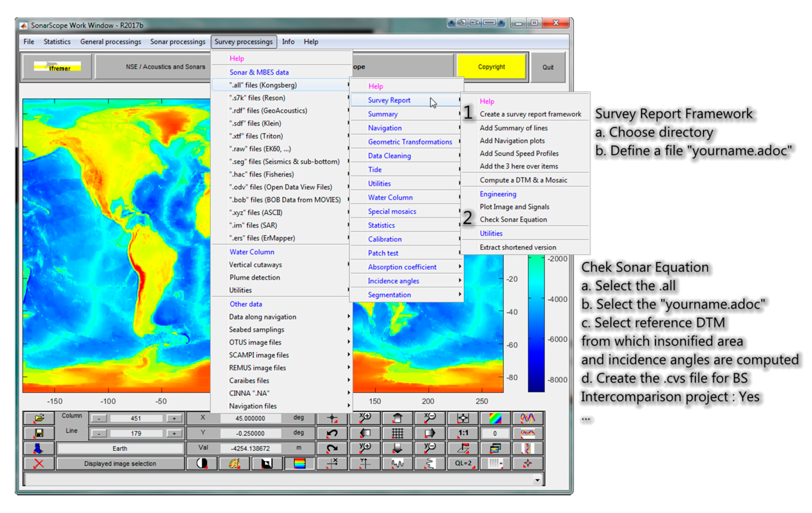Image resolution: width=812 pixels, height=513 pixels.
Task: Click the Y zoom-out magnifier icon
Action: (x=430, y=449)
